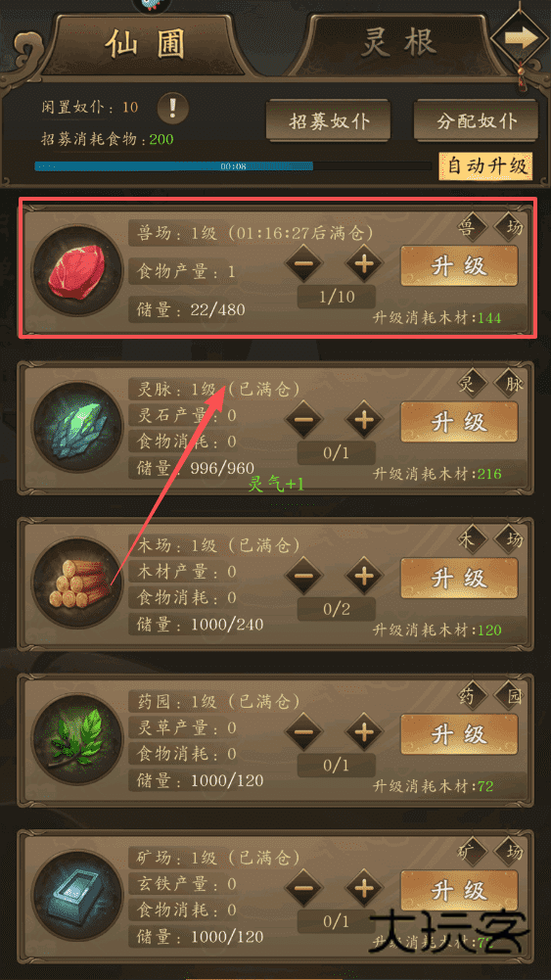
Task: Increase 药园 servants with plus button
Action: click(x=364, y=731)
